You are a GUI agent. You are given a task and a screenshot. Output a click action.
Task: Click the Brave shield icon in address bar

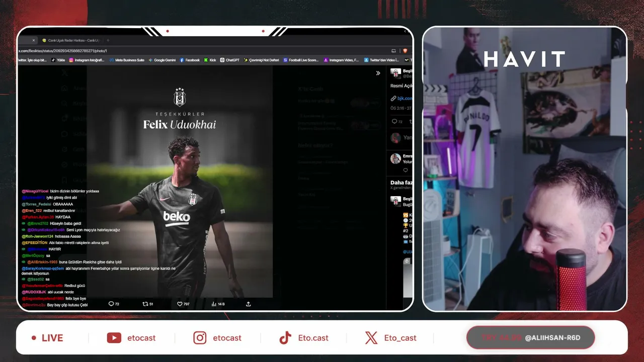[405, 51]
